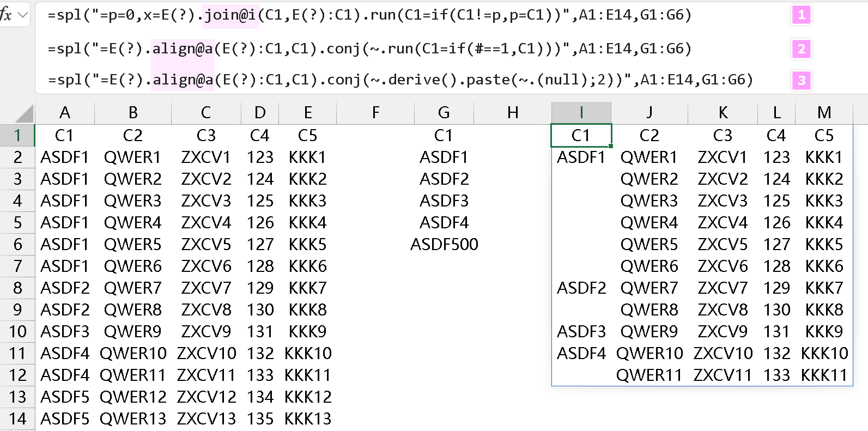Click the select-all corner triangle
This screenshot has height=431, width=868.
pyautogui.click(x=25, y=113)
